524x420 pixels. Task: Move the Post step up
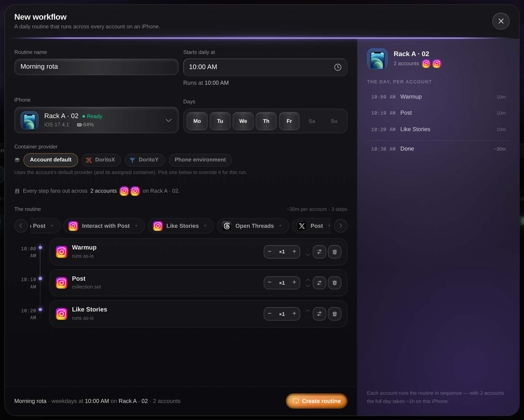[308, 280]
